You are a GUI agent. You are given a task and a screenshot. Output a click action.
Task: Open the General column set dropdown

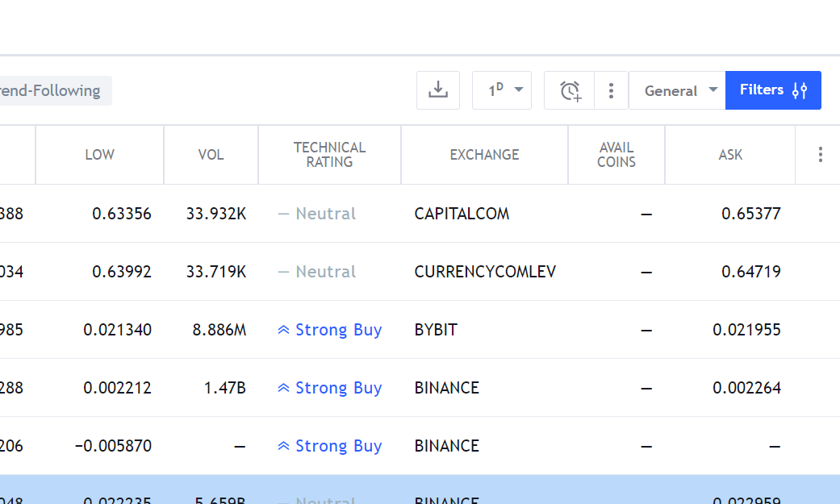click(677, 90)
